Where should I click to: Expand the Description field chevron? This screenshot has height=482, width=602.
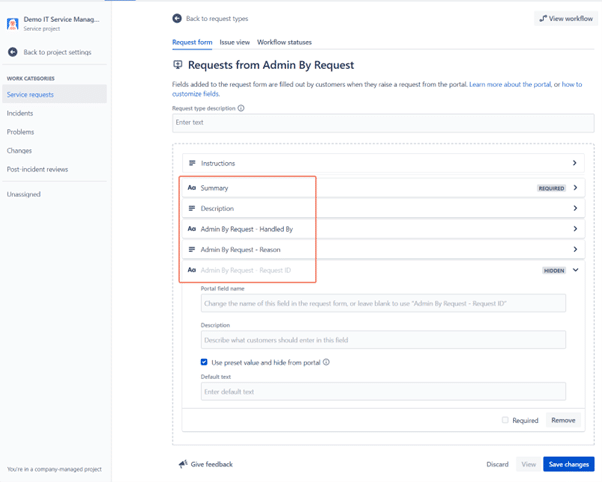point(575,208)
